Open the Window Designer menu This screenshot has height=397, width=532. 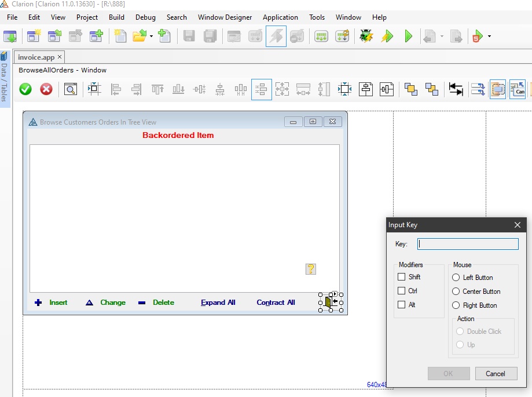[x=225, y=17]
